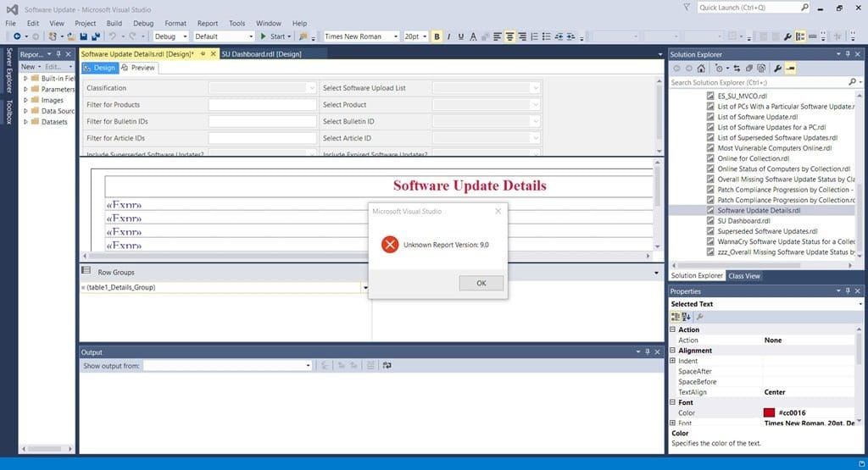The height and width of the screenshot is (470, 868).
Task: Click Property Pages wrench in Properties
Action: [x=699, y=317]
